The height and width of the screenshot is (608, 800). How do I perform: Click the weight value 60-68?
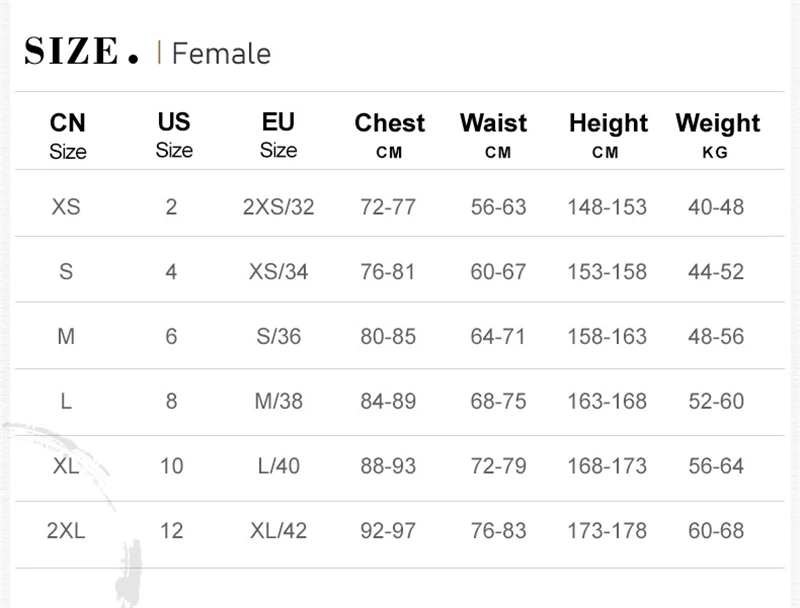coord(716,531)
